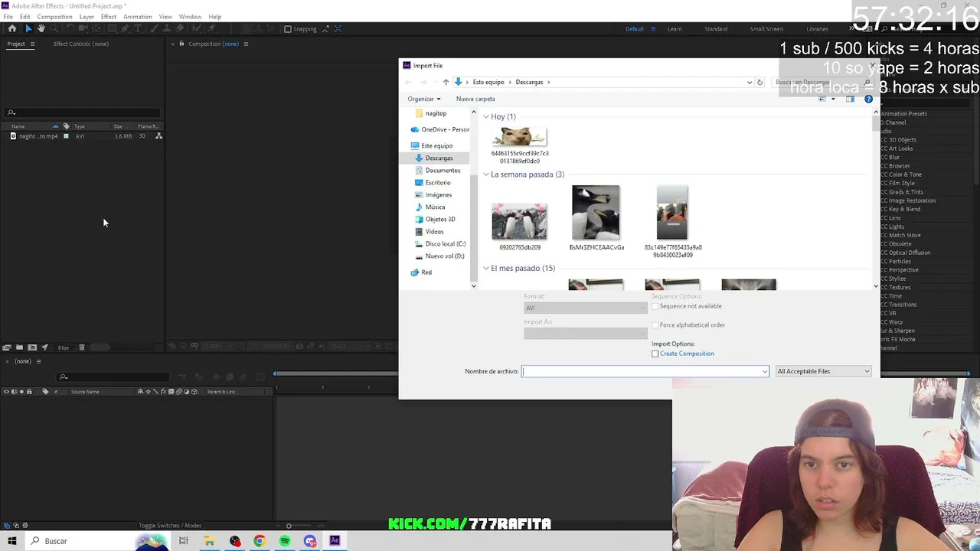The width and height of the screenshot is (980, 551).
Task: Click the nagito footage label color swatch
Action: [66, 136]
